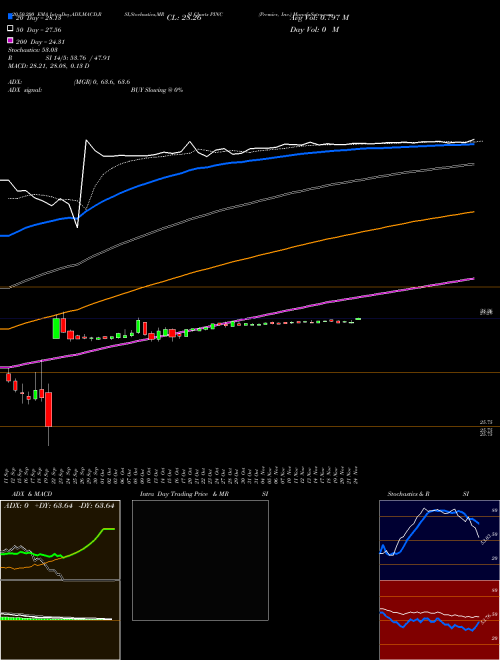Click the magenta 200 Day legend swatch
This screenshot has height=660, width=500.
pos(10,40)
